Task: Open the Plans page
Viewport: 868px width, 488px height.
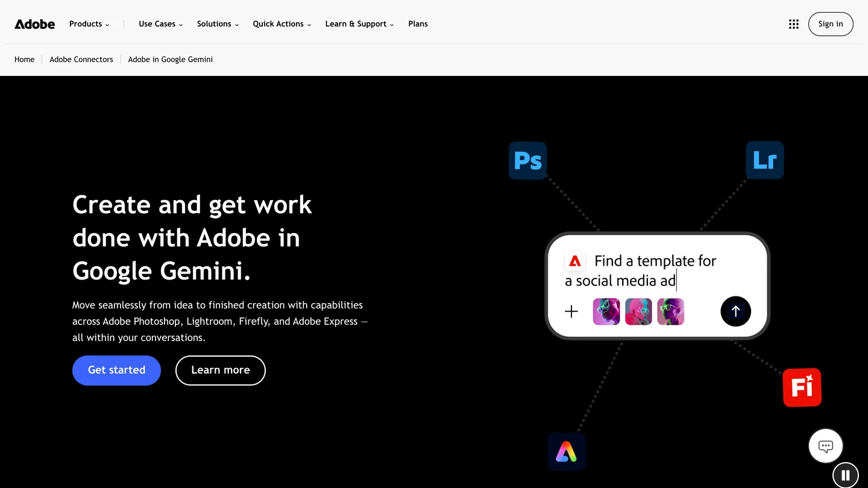Action: (418, 24)
